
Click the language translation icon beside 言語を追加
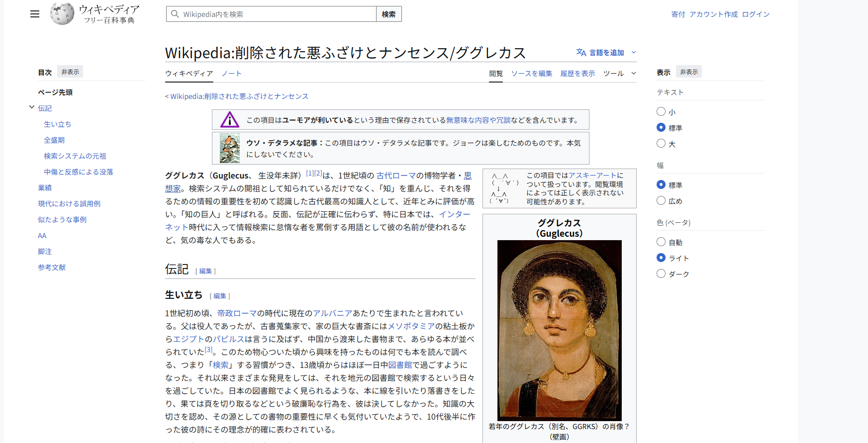[x=581, y=52]
